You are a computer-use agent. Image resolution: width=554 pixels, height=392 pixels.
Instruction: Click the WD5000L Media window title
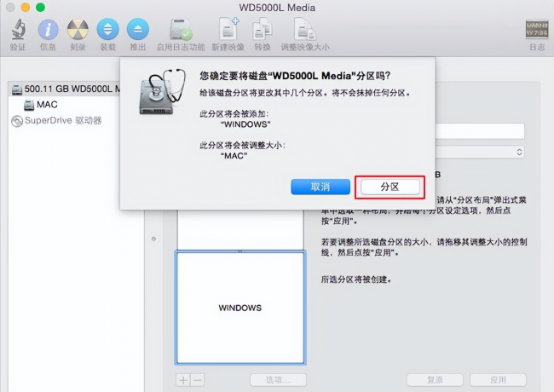[277, 8]
